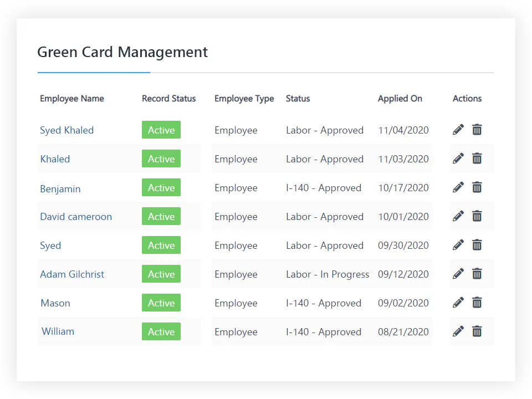Delete the Khaled row entry

pos(477,158)
